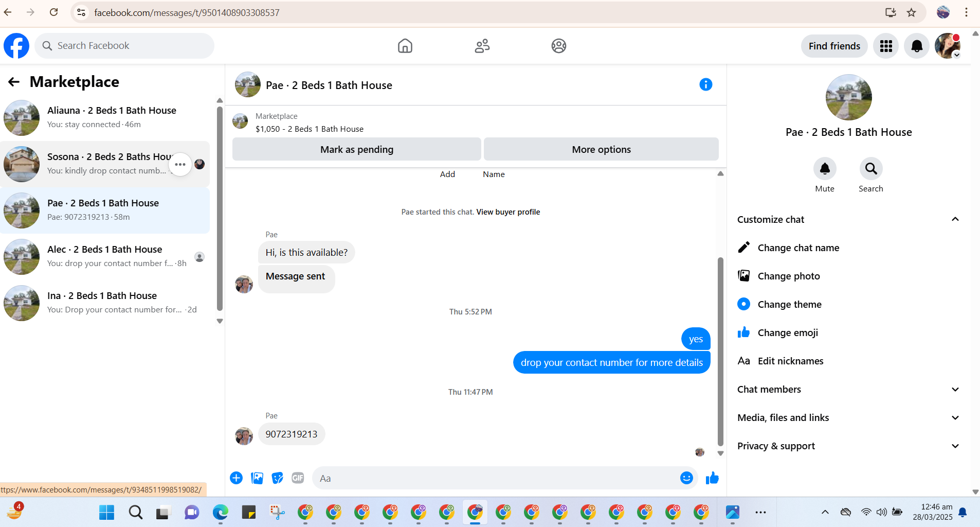Screen dimensions: 980x527
Task: Click the conversation list scrollbar
Action: 220,208
